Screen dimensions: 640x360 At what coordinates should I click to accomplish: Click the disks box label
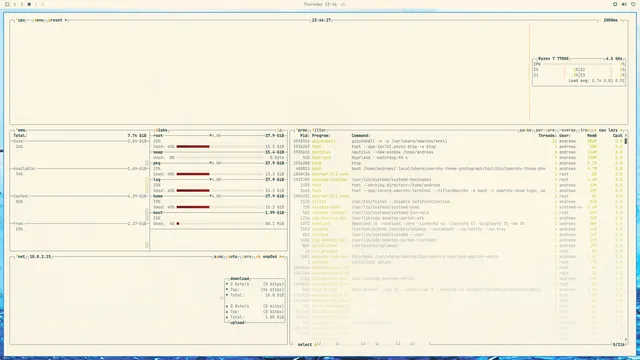(162, 130)
